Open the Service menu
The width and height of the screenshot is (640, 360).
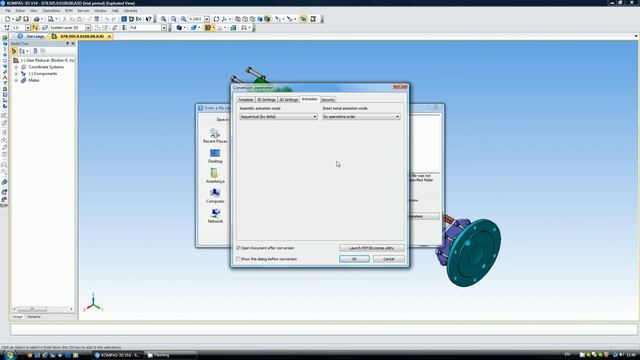83,11
